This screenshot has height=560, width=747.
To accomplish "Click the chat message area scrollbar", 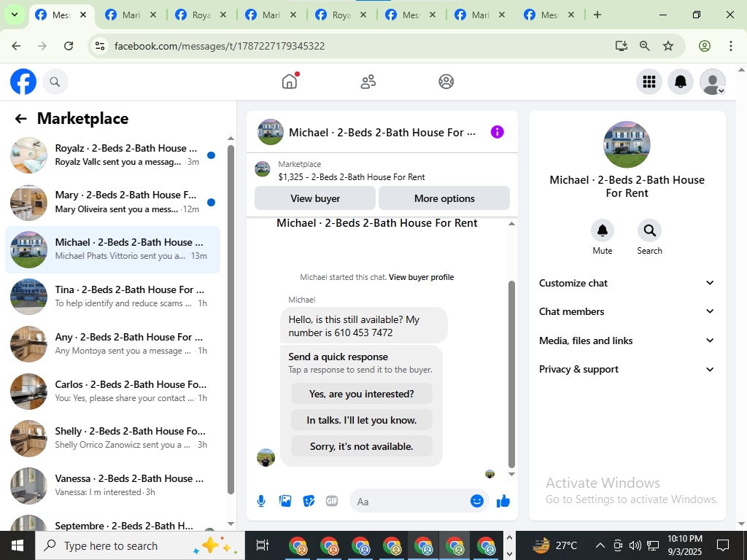I will pos(511,374).
